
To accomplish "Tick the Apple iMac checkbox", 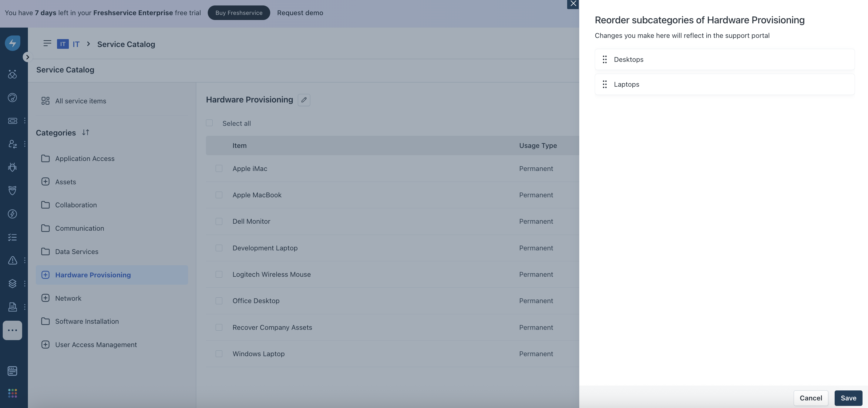I will (219, 169).
